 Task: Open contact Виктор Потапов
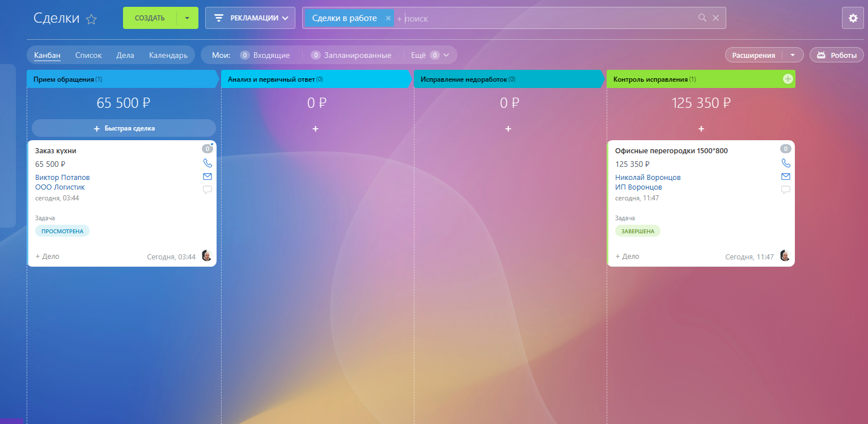point(62,177)
